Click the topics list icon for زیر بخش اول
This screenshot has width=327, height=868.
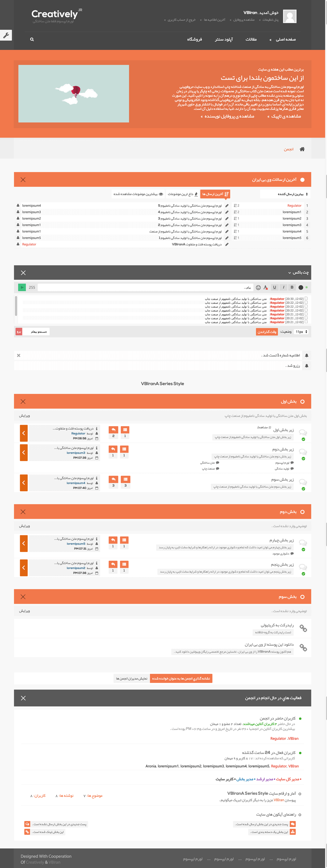click(x=125, y=429)
